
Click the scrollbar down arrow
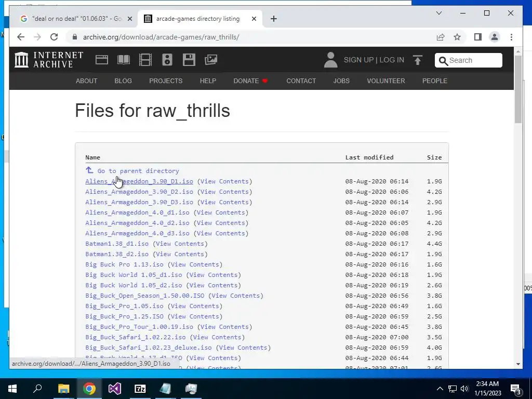(518, 364)
